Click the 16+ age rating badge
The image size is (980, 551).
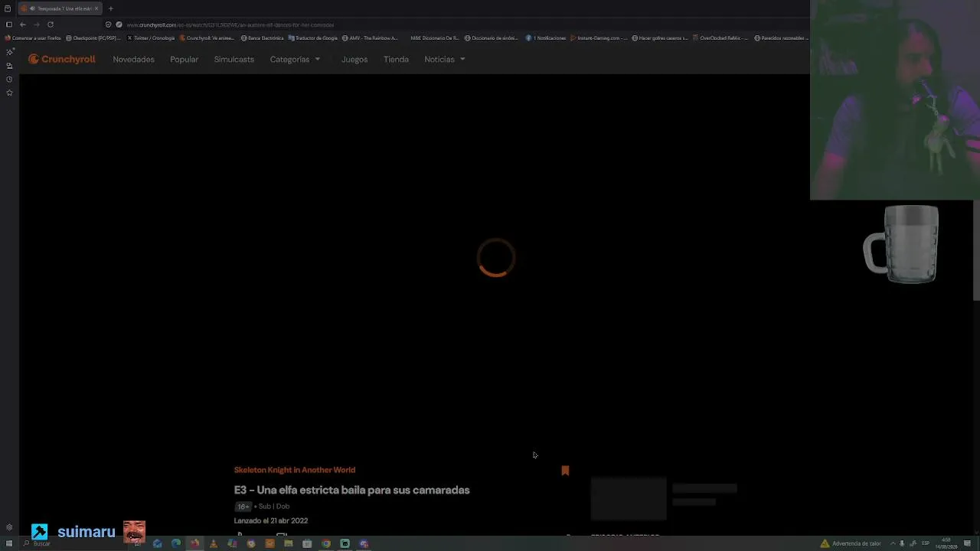pyautogui.click(x=243, y=507)
